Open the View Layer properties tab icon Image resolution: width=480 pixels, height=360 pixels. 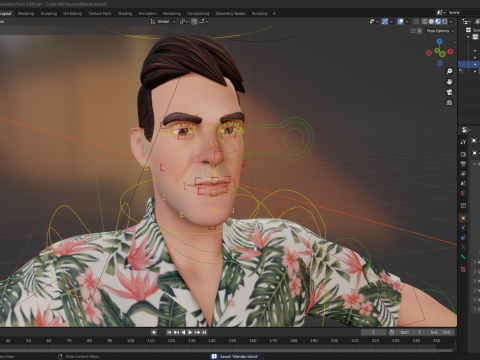tap(463, 174)
